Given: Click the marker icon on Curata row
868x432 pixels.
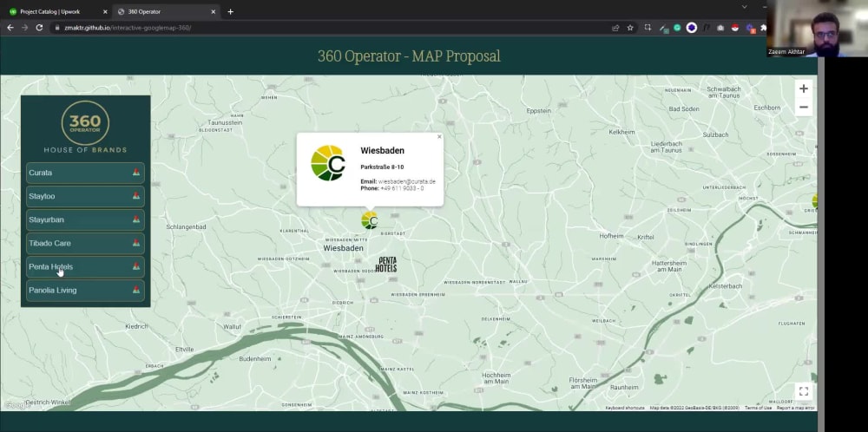Looking at the screenshot, I should pyautogui.click(x=136, y=173).
